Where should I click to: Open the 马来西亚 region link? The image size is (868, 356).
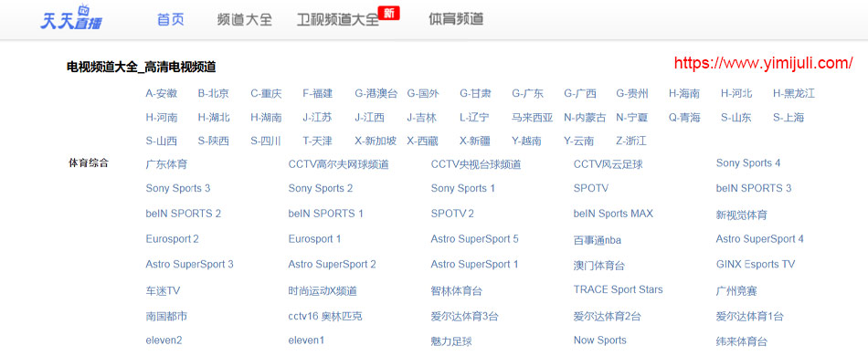click(532, 117)
